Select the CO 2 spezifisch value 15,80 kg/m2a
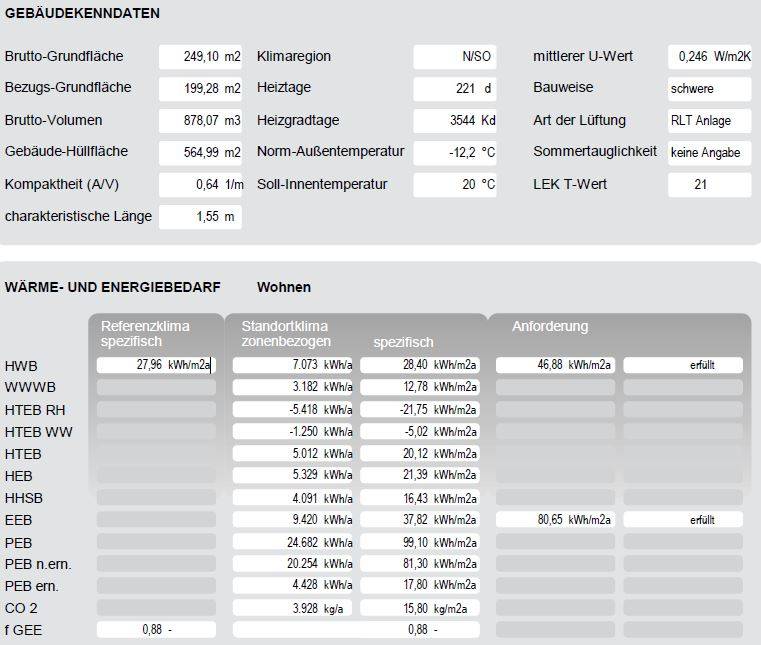Screen dimensions: 761x645 pos(420,608)
